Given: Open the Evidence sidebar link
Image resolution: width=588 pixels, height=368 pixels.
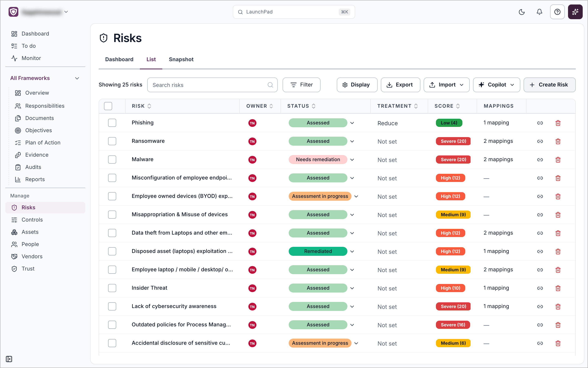Looking at the screenshot, I should [x=36, y=155].
